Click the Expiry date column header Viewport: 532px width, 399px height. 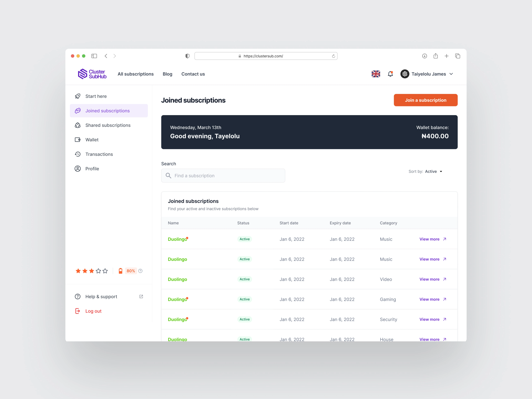click(340, 223)
